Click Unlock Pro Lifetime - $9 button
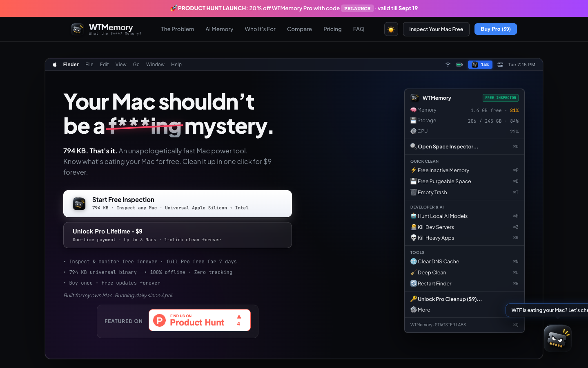The image size is (588, 368). (x=178, y=235)
